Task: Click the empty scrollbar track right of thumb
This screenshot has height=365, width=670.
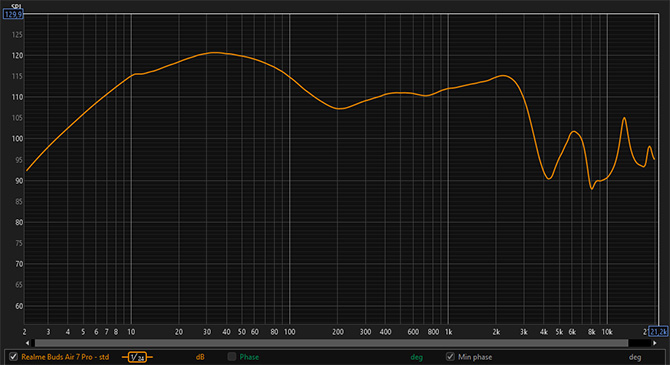Action: tap(640, 343)
